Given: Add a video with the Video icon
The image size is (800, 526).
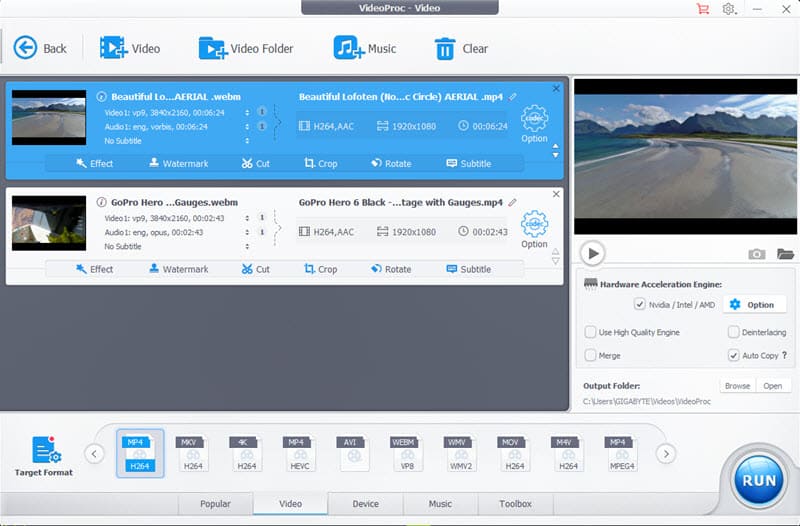Looking at the screenshot, I should click(x=112, y=48).
